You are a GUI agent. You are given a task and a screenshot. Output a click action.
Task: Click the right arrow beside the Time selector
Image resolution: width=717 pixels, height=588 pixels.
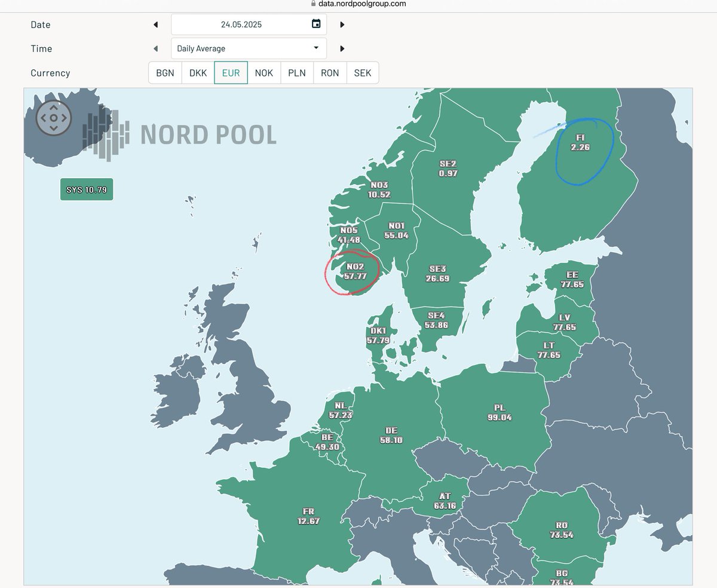coord(342,48)
